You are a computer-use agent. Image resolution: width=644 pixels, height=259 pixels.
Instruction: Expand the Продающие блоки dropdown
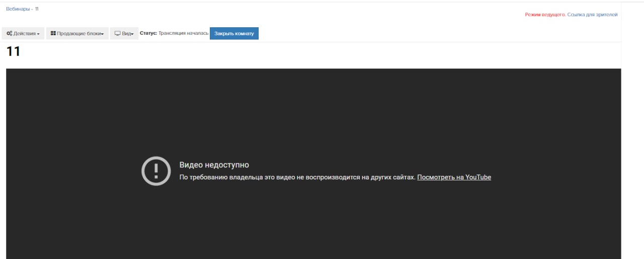[77, 34]
